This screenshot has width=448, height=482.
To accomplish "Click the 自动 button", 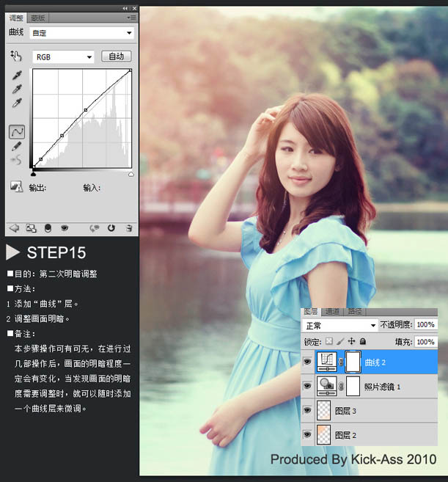I will click(116, 56).
